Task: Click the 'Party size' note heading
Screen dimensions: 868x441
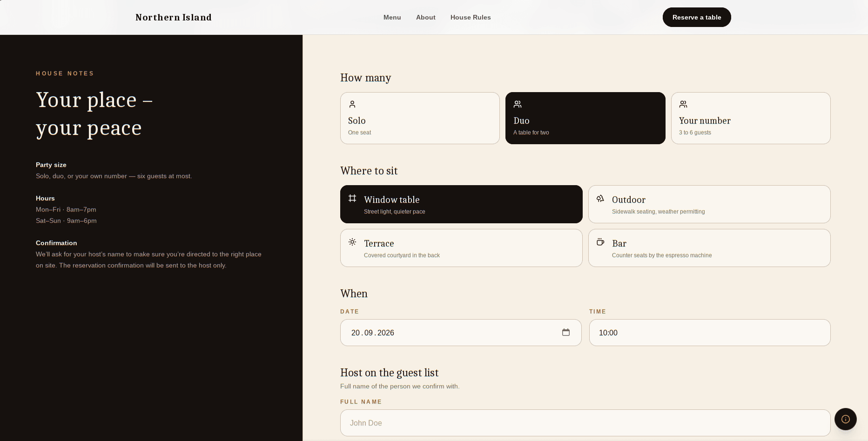Action: point(51,165)
